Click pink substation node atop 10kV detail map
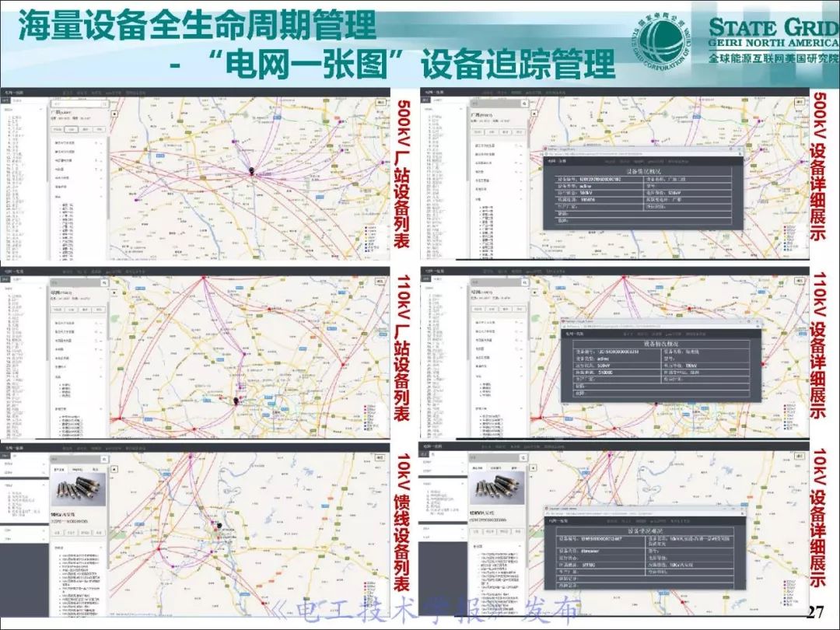 (611, 454)
